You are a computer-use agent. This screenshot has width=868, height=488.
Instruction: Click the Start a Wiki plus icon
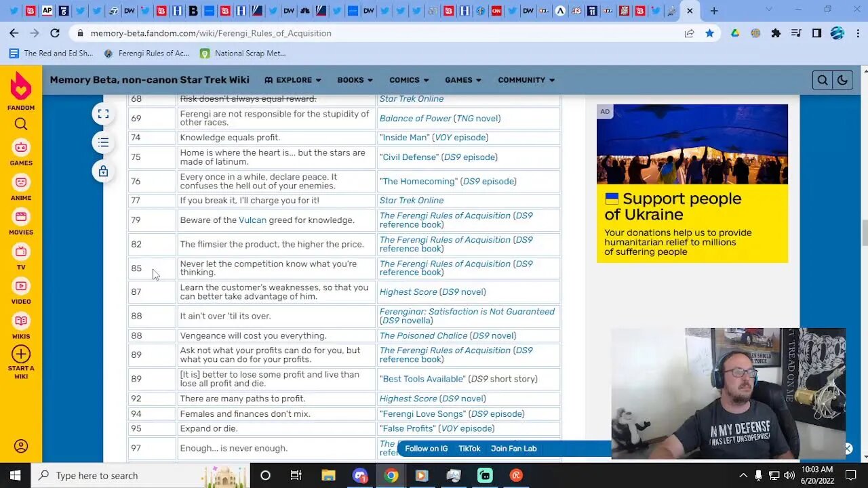coord(21,354)
